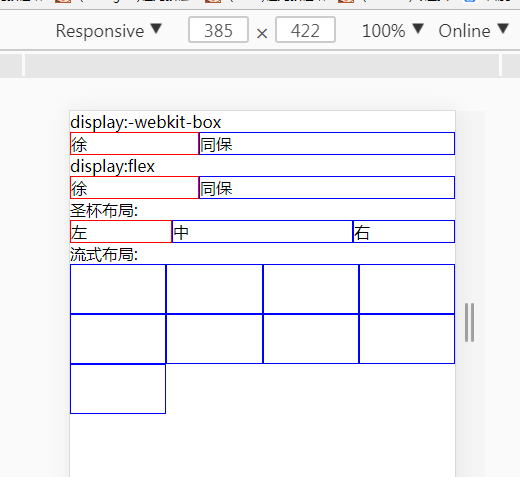Click the 'display:-webkit-box' heading text
This screenshot has width=520, height=477.
(146, 122)
